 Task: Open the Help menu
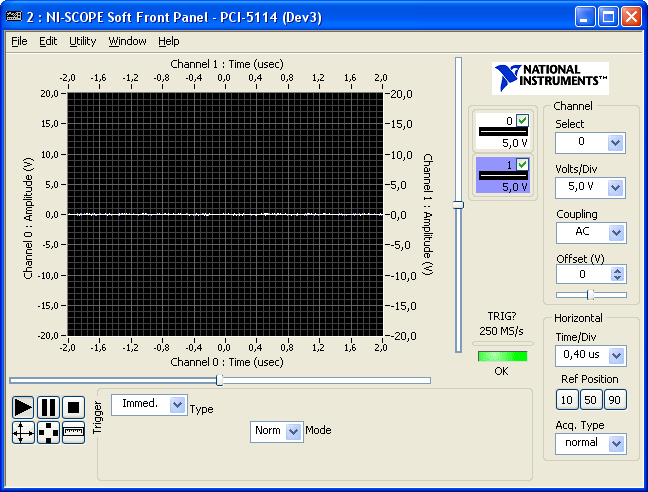pyautogui.click(x=169, y=41)
